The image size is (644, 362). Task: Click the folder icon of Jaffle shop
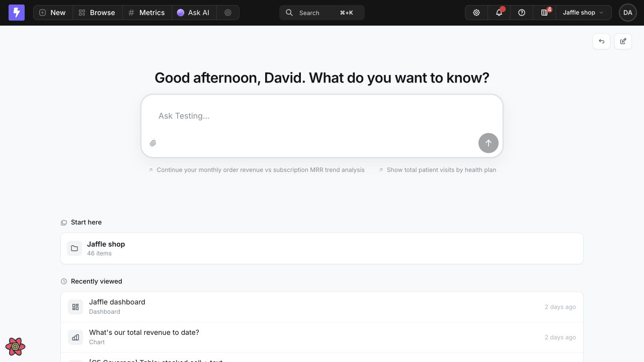(x=74, y=248)
